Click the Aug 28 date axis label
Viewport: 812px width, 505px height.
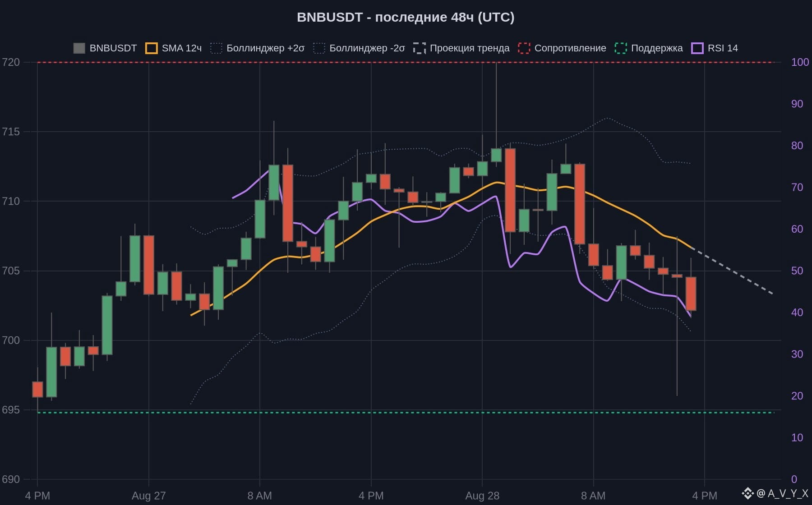482,496
